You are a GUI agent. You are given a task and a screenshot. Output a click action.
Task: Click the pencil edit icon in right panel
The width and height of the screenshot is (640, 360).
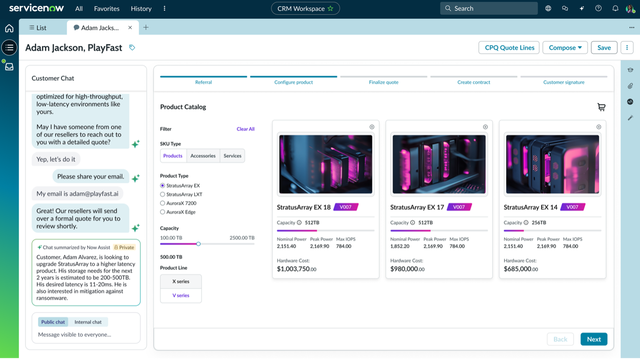[631, 118]
